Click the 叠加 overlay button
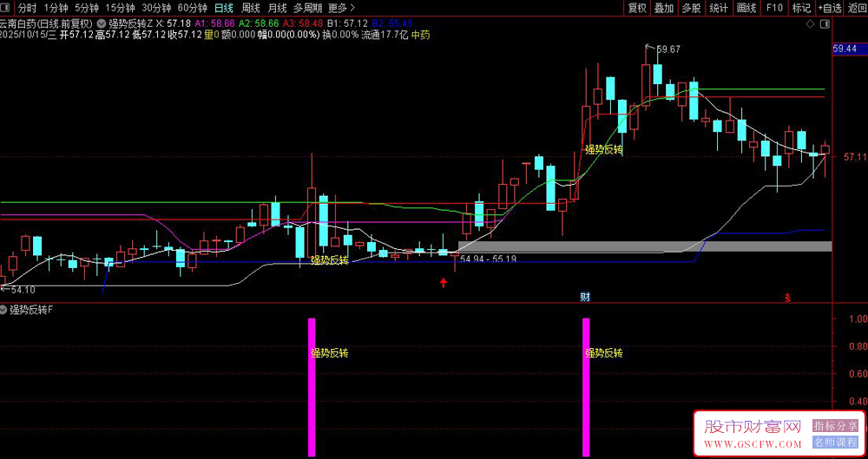This screenshot has height=459, width=868. 664,8
